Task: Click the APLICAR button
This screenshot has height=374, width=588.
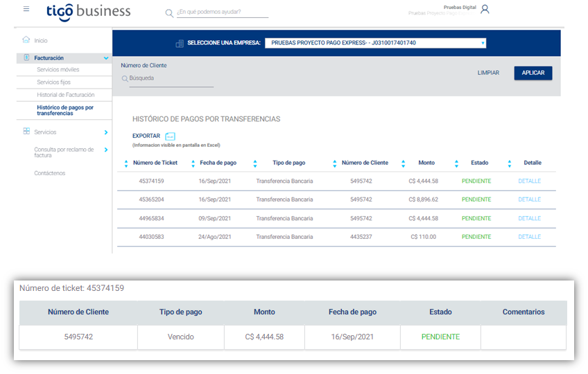Action: pos(533,73)
